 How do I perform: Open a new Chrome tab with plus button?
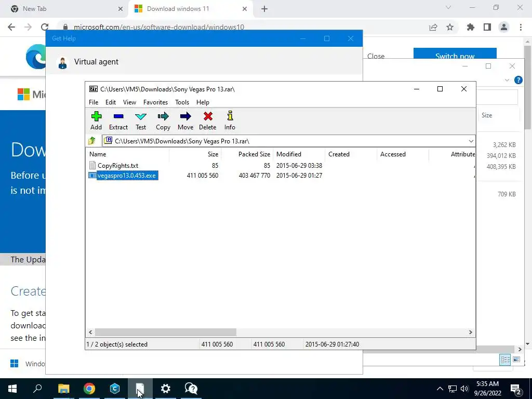pos(264,9)
